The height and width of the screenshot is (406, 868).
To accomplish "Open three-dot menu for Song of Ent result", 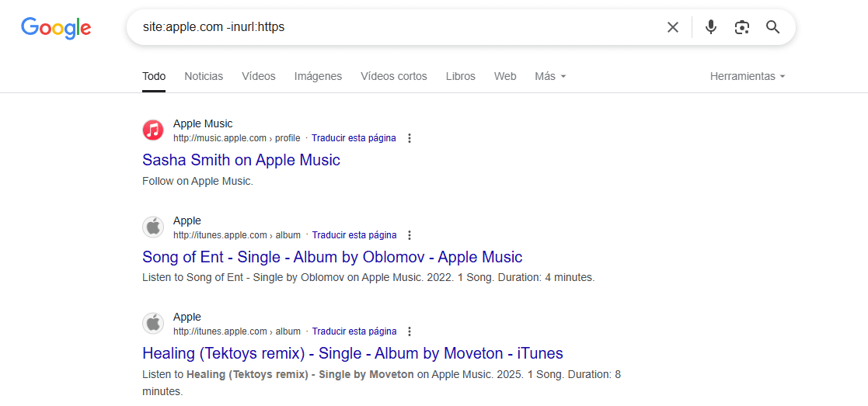I will (410, 235).
